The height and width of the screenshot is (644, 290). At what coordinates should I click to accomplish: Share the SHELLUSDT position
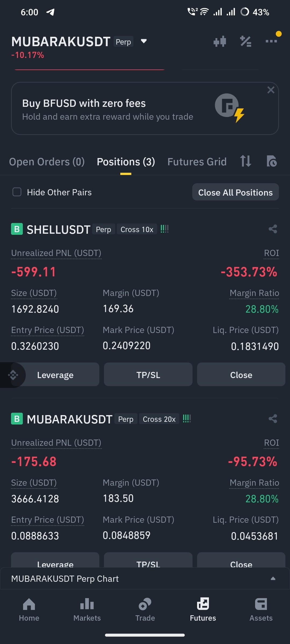pos(273,229)
